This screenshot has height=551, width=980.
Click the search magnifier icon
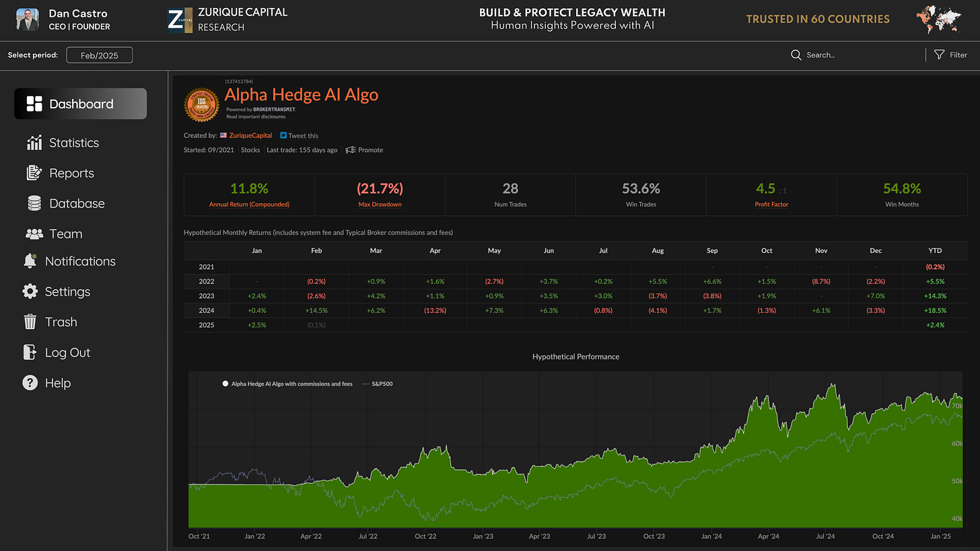[x=796, y=54]
